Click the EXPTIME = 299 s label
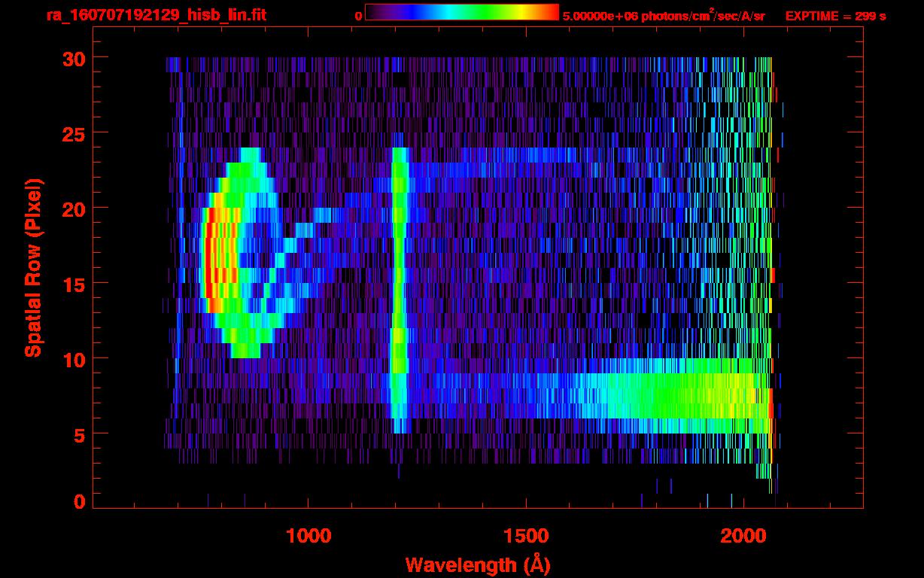This screenshot has height=578, width=924. [835, 16]
